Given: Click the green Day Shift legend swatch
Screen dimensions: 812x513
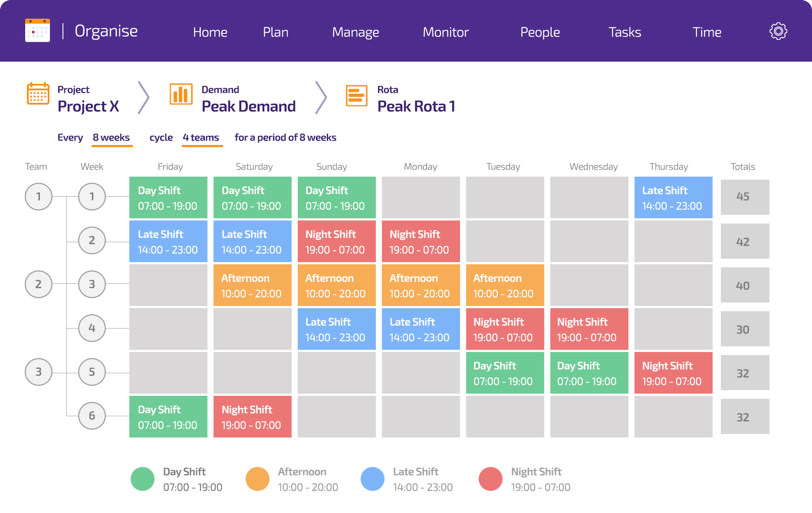Looking at the screenshot, I should point(142,479).
